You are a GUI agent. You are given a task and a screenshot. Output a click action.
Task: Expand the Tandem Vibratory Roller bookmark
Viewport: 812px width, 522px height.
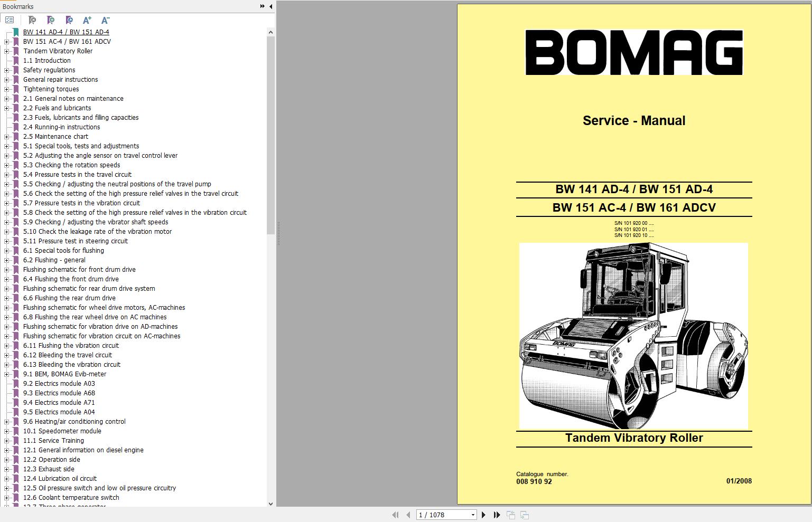pyautogui.click(x=7, y=51)
